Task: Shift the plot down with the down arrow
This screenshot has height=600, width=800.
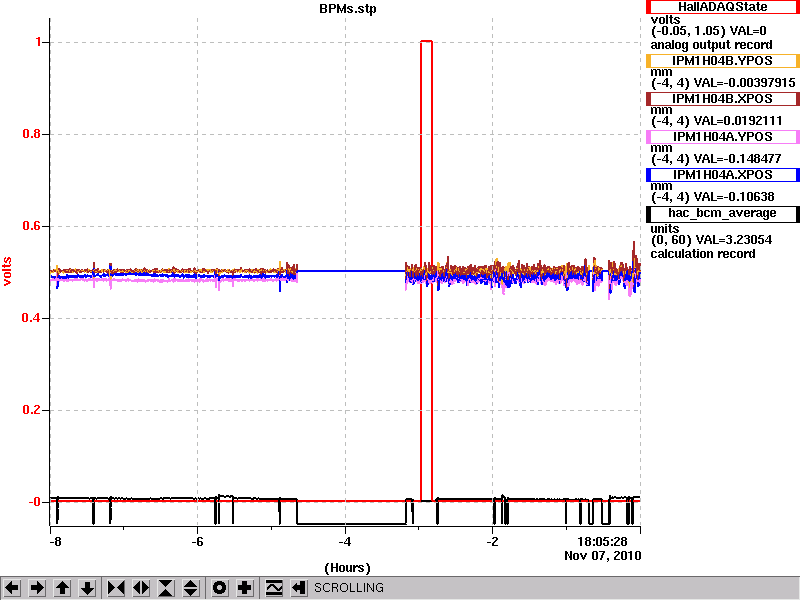Action: point(87,588)
